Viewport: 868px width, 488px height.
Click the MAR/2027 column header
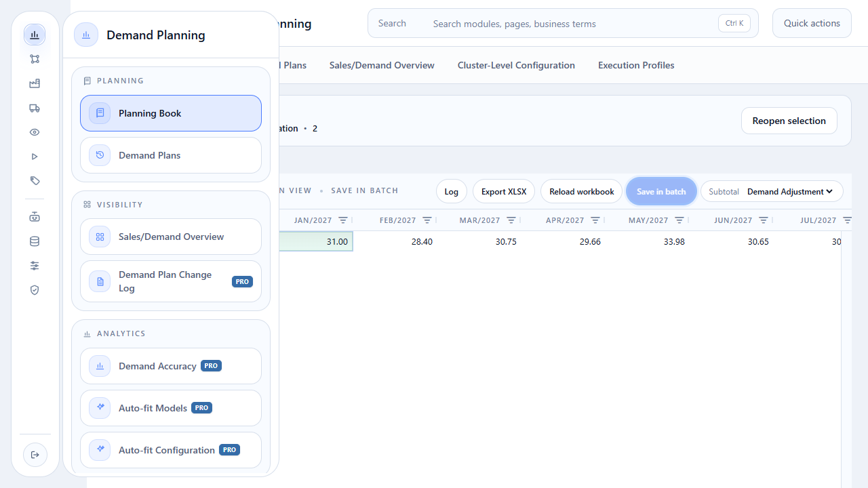click(x=479, y=220)
